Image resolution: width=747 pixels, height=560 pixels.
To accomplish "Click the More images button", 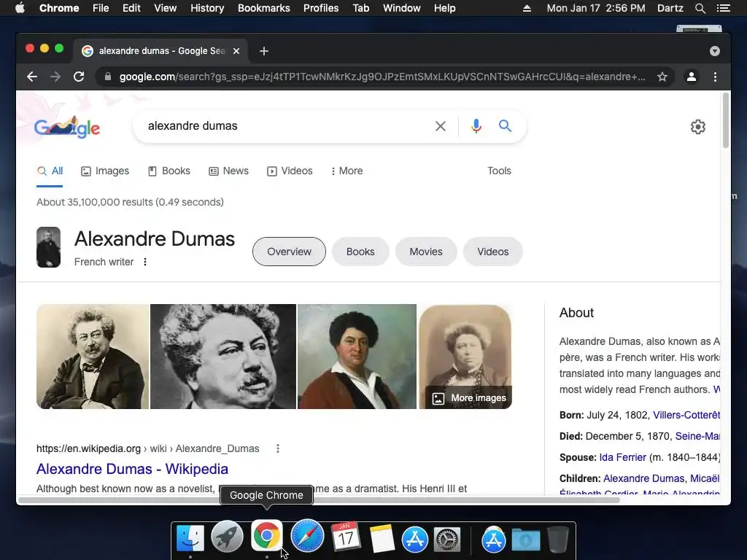I will [x=469, y=398].
